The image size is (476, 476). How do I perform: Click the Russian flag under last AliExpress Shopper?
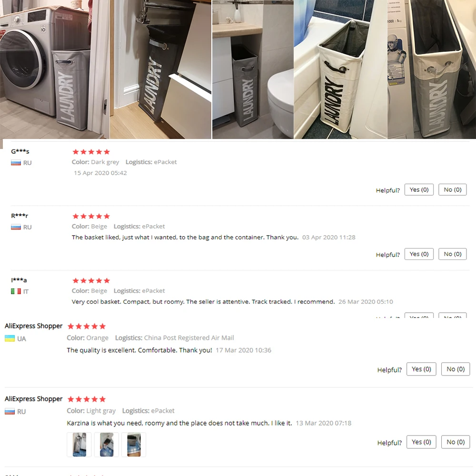[x=10, y=412]
